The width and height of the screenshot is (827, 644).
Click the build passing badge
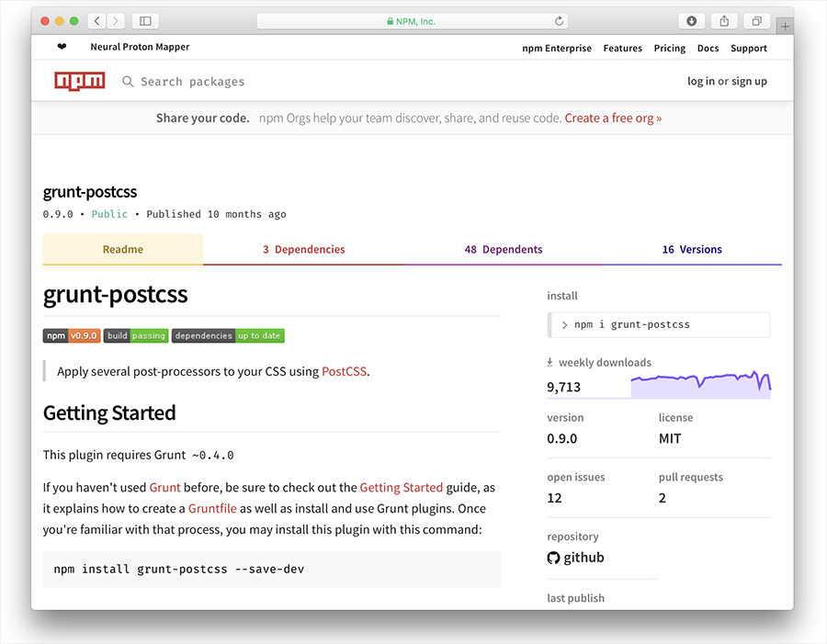coord(136,336)
